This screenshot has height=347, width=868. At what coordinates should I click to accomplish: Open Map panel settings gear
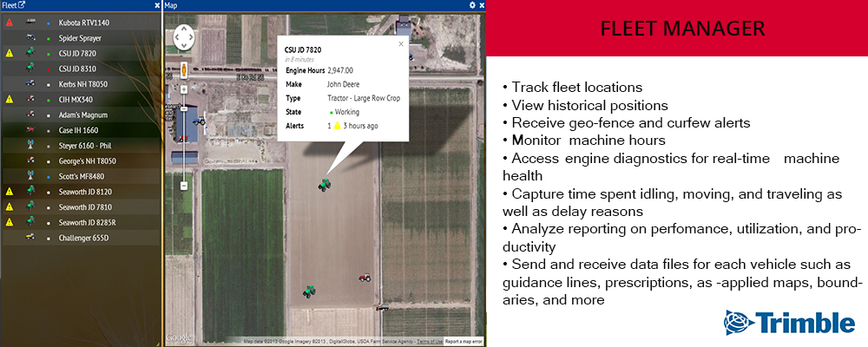[x=472, y=5]
